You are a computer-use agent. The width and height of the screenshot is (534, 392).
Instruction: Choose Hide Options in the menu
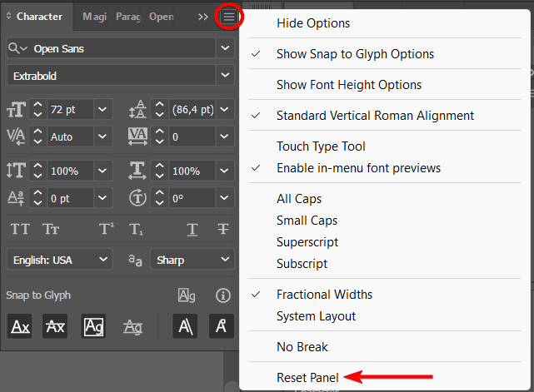pyautogui.click(x=313, y=23)
